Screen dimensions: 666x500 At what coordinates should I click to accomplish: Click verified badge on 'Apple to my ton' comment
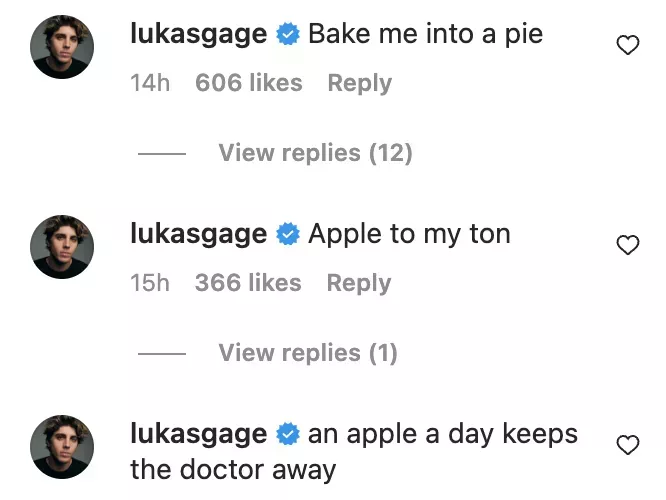point(288,235)
